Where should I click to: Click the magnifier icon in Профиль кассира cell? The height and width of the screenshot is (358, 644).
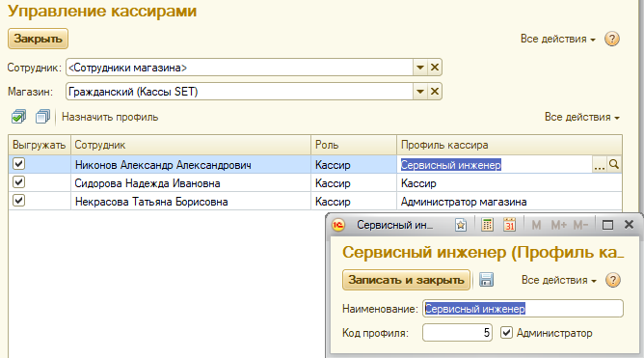tap(614, 164)
